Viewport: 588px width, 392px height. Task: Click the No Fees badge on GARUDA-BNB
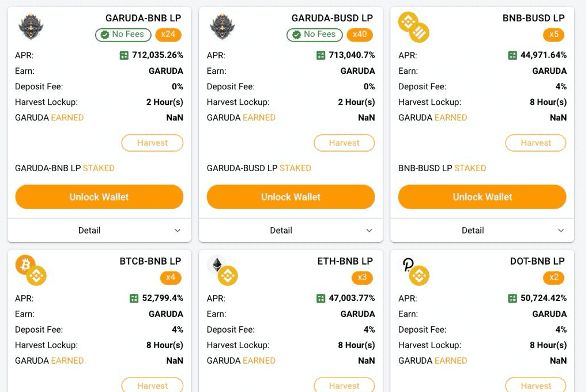(x=123, y=35)
